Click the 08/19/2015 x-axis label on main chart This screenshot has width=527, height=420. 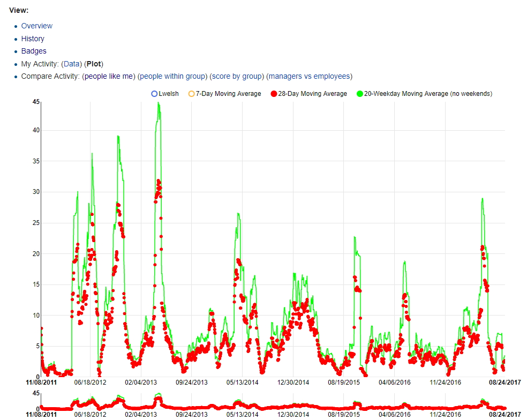coord(344,382)
